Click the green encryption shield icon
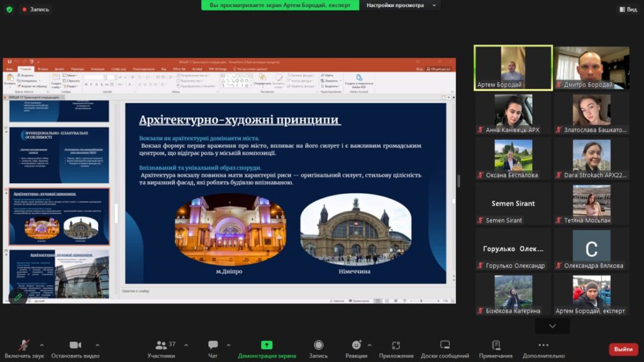Viewport: 644px width, 362px height. point(9,9)
